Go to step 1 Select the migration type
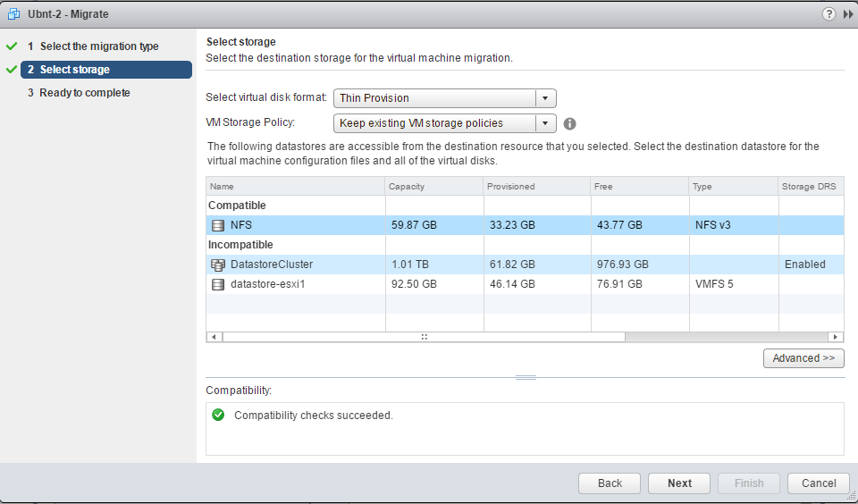Viewport: 858px width, 504px height. pyautogui.click(x=98, y=46)
